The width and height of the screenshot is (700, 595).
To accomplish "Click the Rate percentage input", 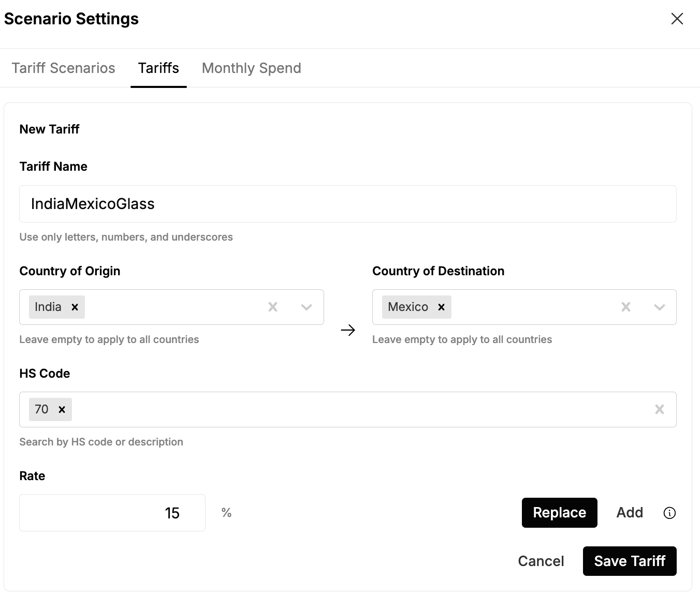I will click(x=112, y=513).
